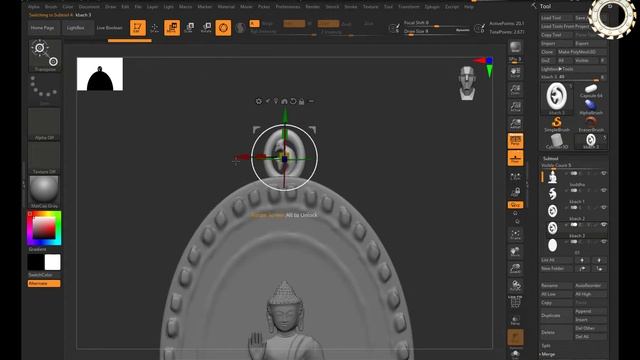Click the silhouette thumbnail view
Screen dimensions: 640x360
click(100, 74)
